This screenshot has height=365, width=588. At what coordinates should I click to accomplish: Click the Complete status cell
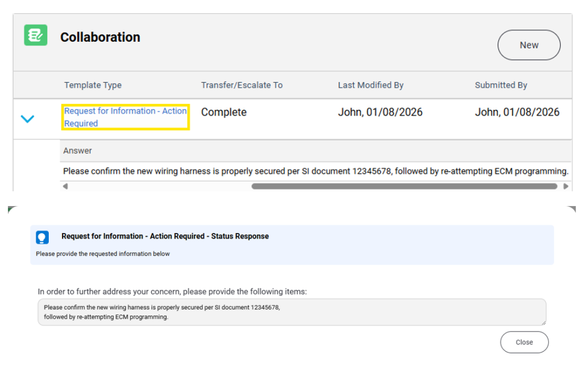pos(224,112)
